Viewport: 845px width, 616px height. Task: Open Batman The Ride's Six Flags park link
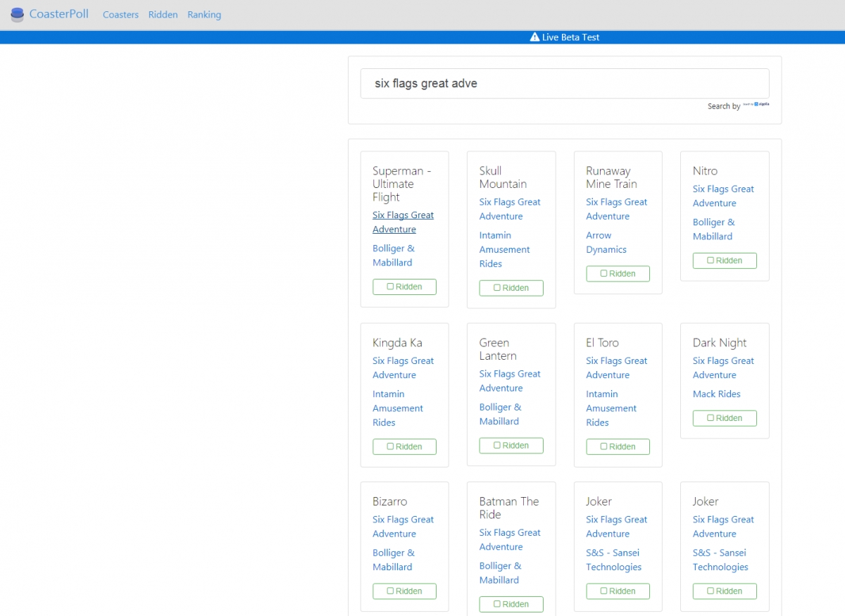click(510, 539)
